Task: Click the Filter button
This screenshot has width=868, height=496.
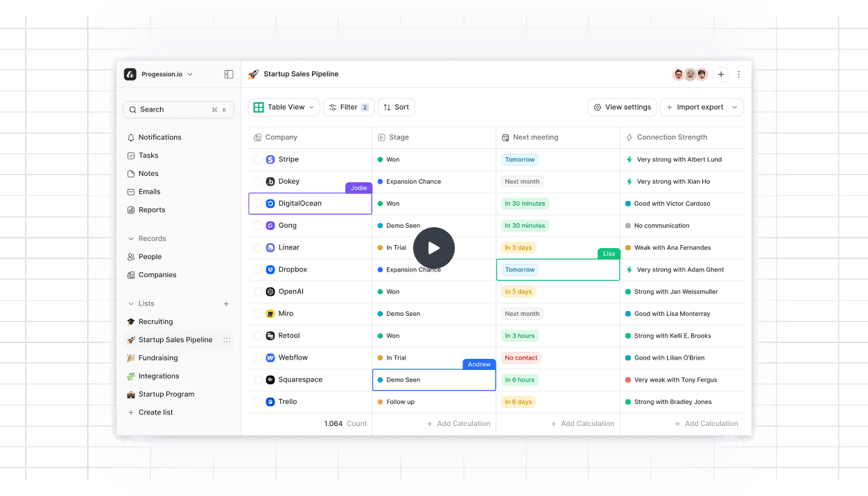Action: point(349,107)
